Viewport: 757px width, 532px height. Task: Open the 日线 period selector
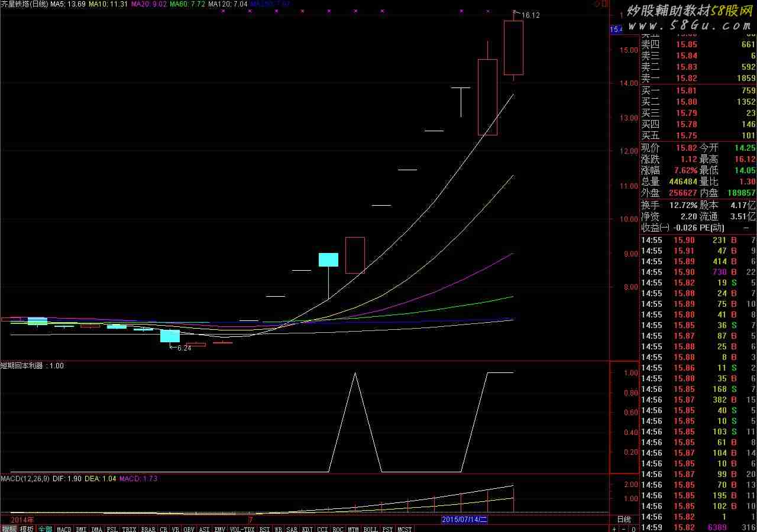click(624, 520)
